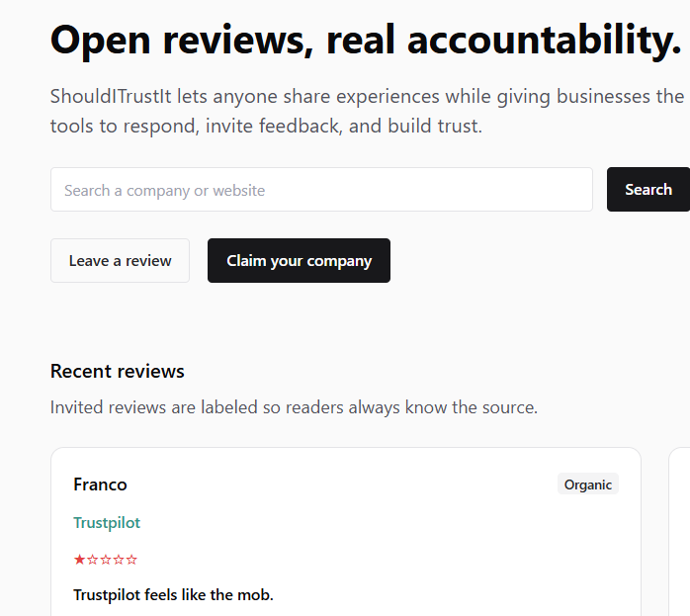This screenshot has height=616, width=690.
Task: Select the third star of the rating
Action: tap(106, 560)
